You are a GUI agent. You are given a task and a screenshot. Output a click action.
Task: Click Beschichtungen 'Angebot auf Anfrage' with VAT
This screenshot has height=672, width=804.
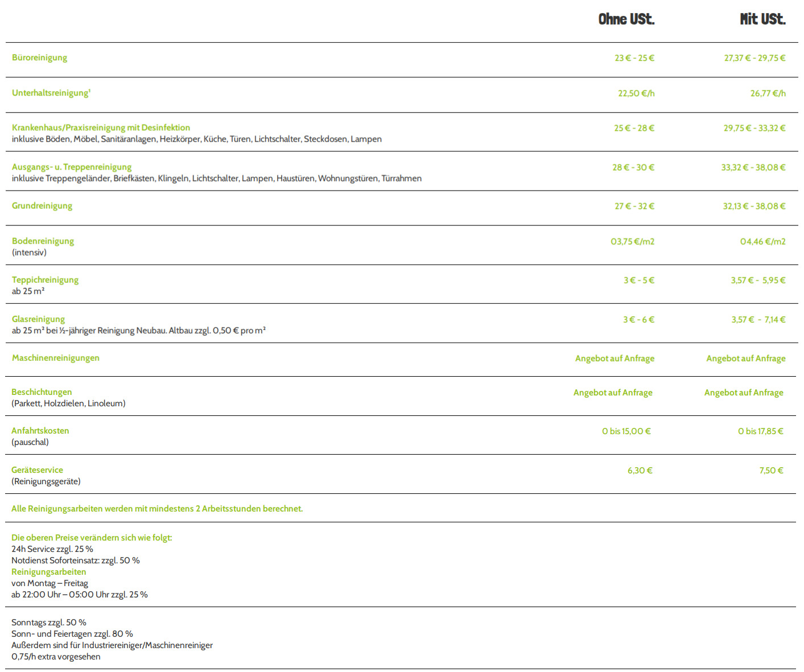pyautogui.click(x=743, y=393)
